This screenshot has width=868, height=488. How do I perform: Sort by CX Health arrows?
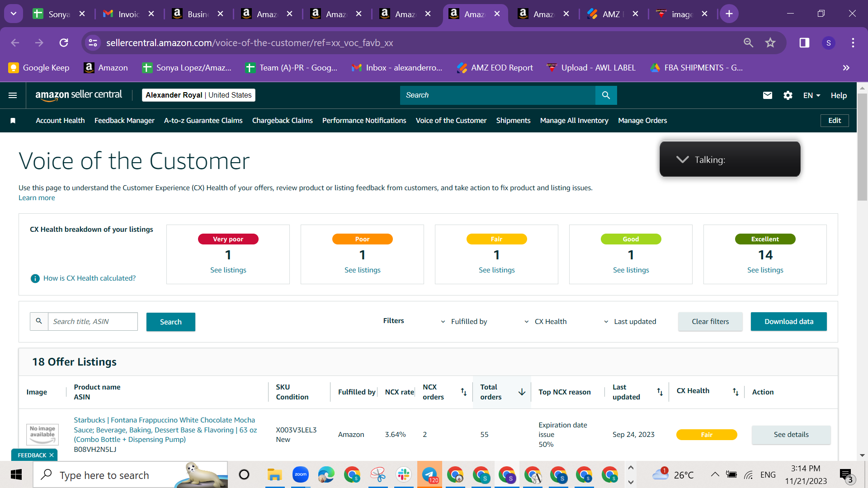point(736,392)
